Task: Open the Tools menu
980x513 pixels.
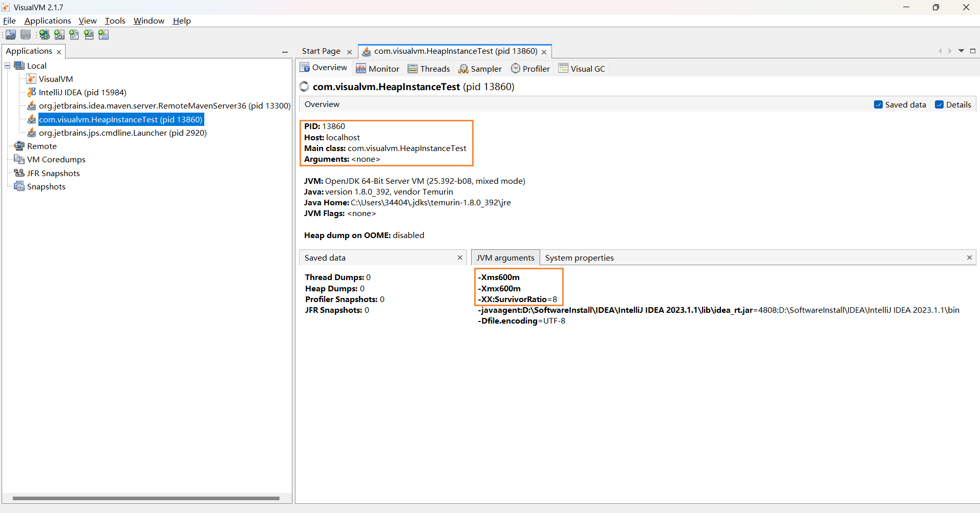Action: coord(115,20)
